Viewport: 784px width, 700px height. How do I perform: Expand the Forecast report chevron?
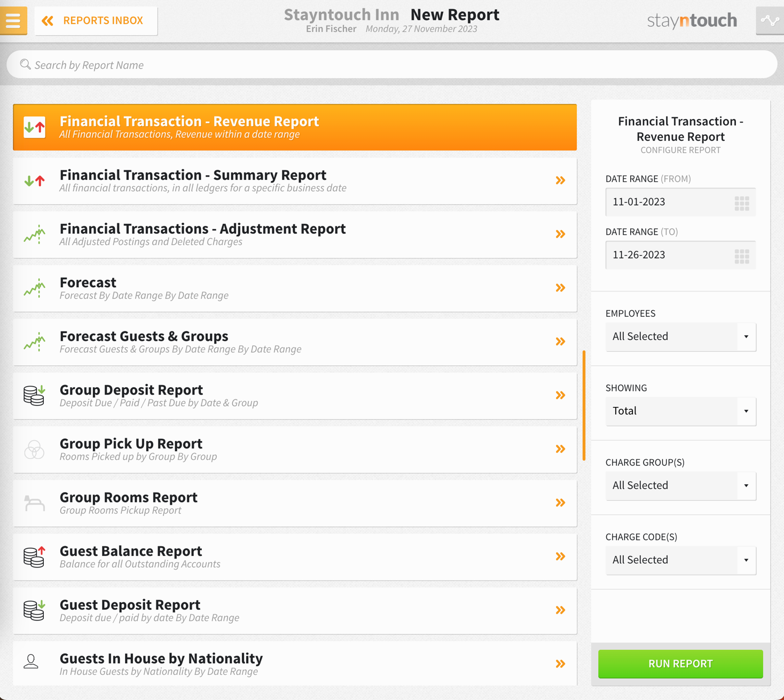coord(560,288)
